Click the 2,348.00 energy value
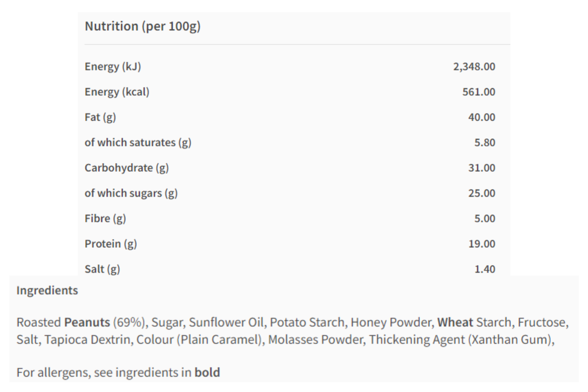This screenshot has width=588, height=392. coord(474,67)
